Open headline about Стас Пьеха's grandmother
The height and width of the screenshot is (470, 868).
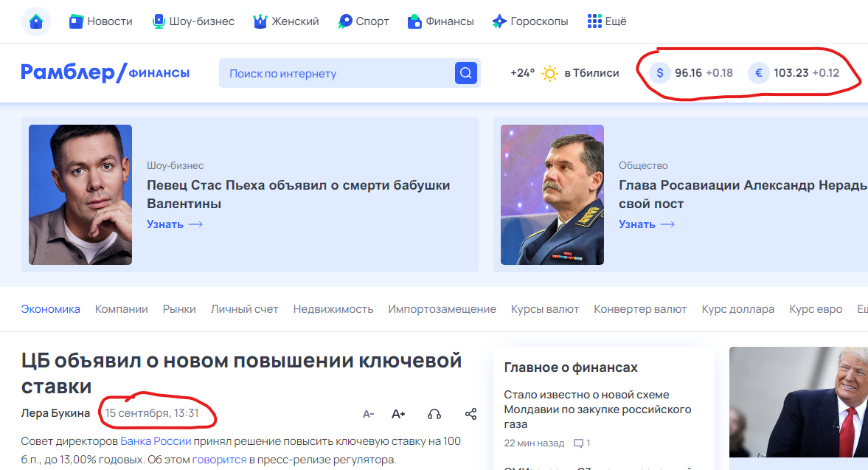(299, 194)
